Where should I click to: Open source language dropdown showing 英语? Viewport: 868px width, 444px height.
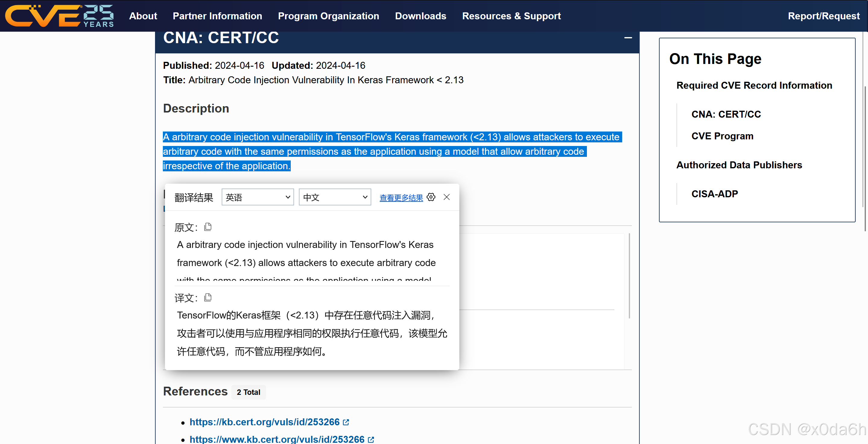(x=258, y=197)
